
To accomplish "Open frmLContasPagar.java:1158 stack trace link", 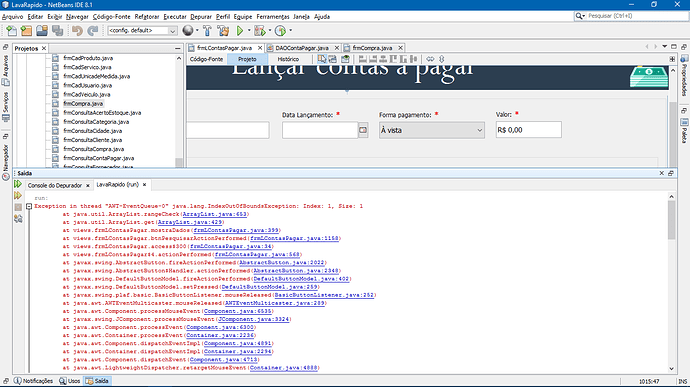I will [294, 238].
